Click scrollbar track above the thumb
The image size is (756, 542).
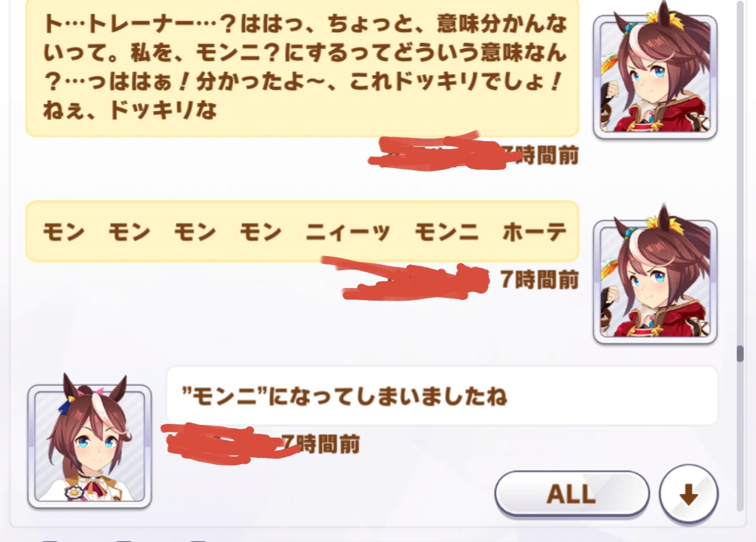(x=740, y=173)
